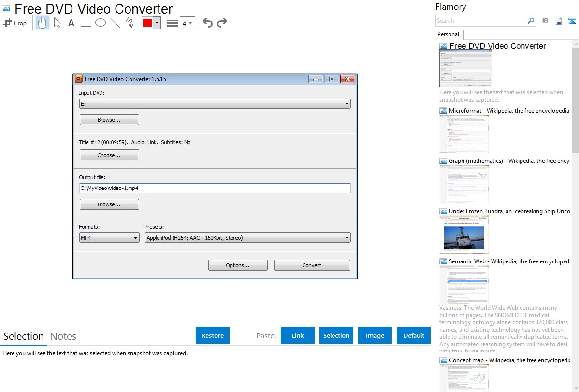Screen dimensions: 579x392
Task: Click the Output file path field
Action: click(215, 188)
